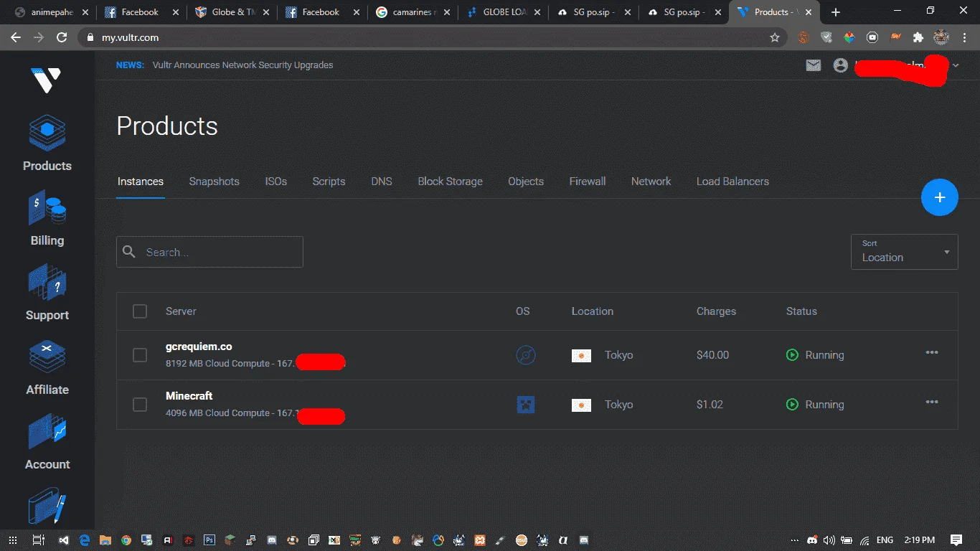Open the Action Center notification icon
The height and width of the screenshot is (551, 980).
(x=956, y=540)
